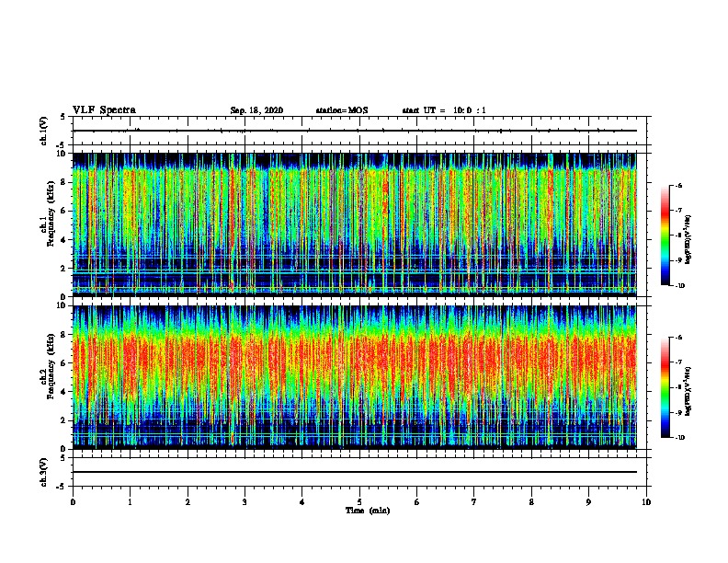This screenshot has width=728, height=563.
Task: Click the ch.2 spectrogram color scale bar
Action: (x=665, y=387)
